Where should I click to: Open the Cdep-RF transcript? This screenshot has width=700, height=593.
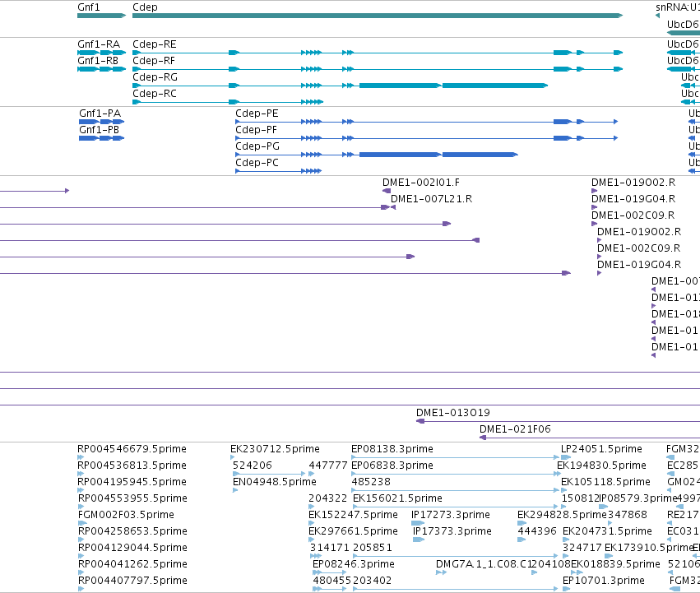click(x=154, y=61)
